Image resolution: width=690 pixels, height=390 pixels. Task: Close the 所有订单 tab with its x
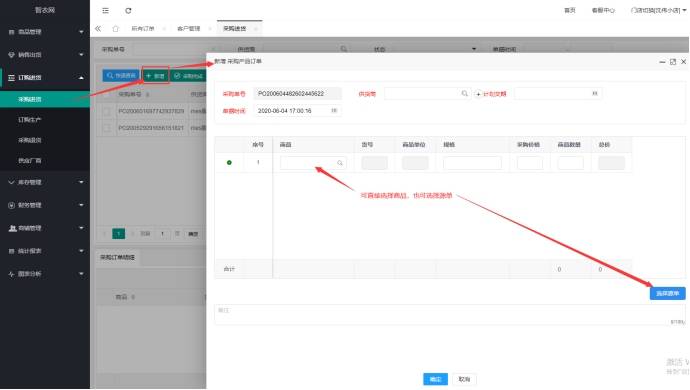(164, 29)
